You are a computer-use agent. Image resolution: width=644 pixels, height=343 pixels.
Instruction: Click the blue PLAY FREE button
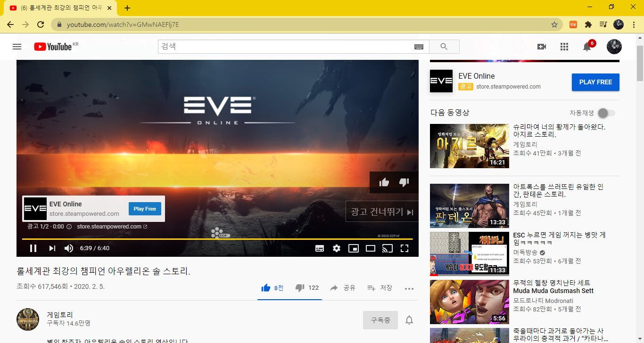pyautogui.click(x=595, y=82)
